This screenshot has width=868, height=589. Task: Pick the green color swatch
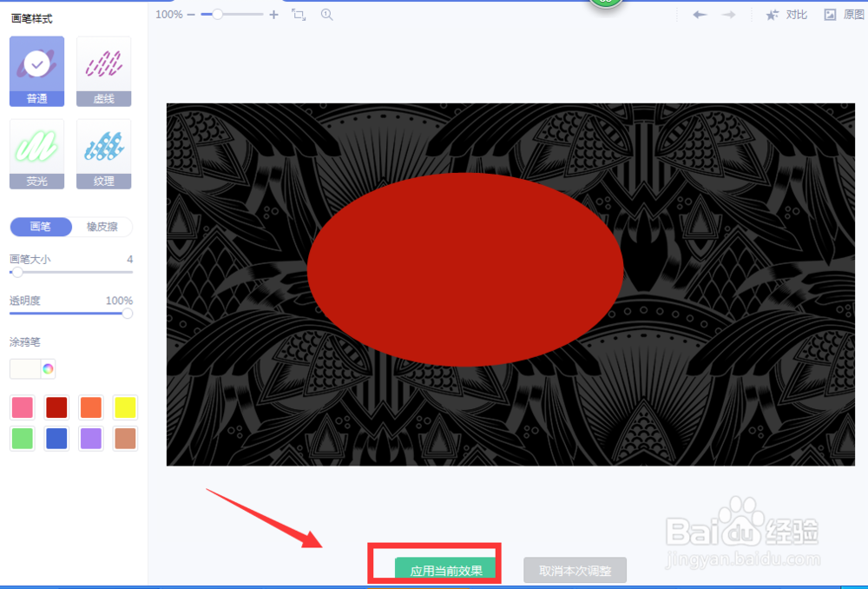(x=23, y=439)
